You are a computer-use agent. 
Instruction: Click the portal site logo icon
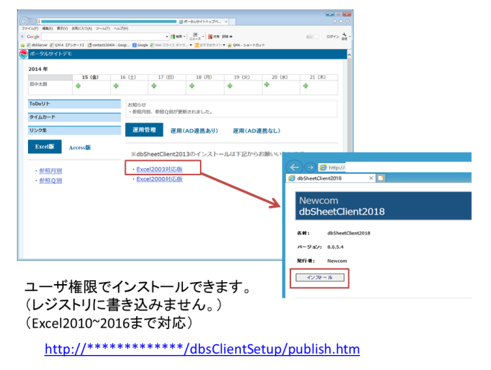(23, 54)
